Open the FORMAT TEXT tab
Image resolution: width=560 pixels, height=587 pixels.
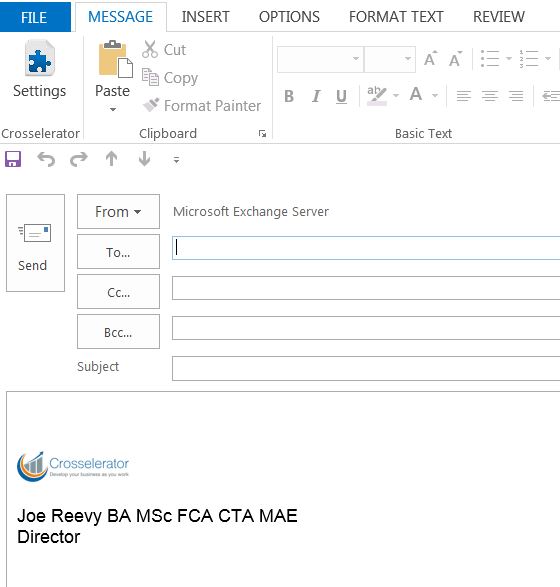(x=396, y=17)
